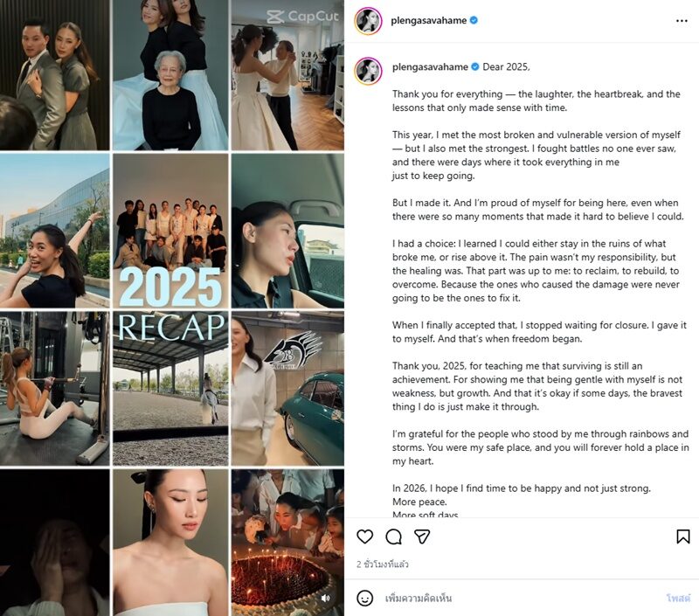The width and height of the screenshot is (699, 616).
Task: Unmute the video with speaker icon
Action: click(326, 599)
